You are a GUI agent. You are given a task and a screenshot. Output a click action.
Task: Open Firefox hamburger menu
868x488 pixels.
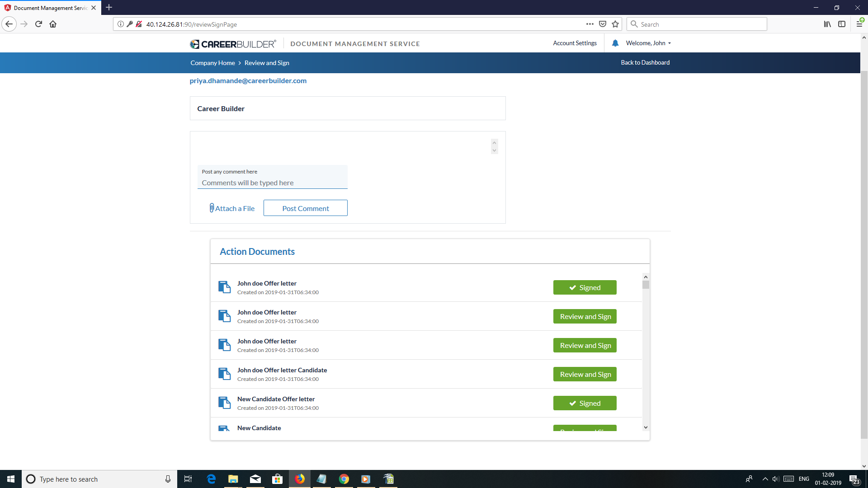click(859, 24)
